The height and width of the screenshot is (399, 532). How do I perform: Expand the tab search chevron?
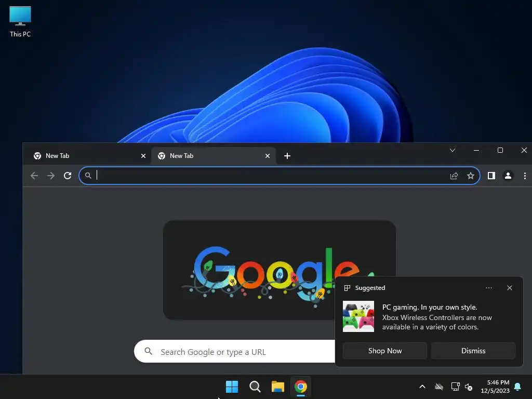coord(453,150)
